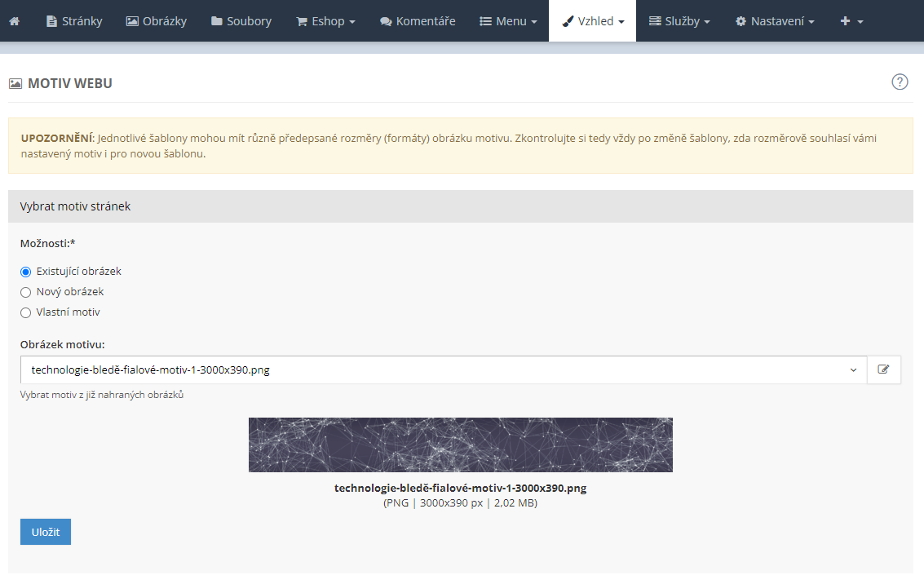Click the purple technology motif preview image
924x584 pixels.
click(460, 445)
